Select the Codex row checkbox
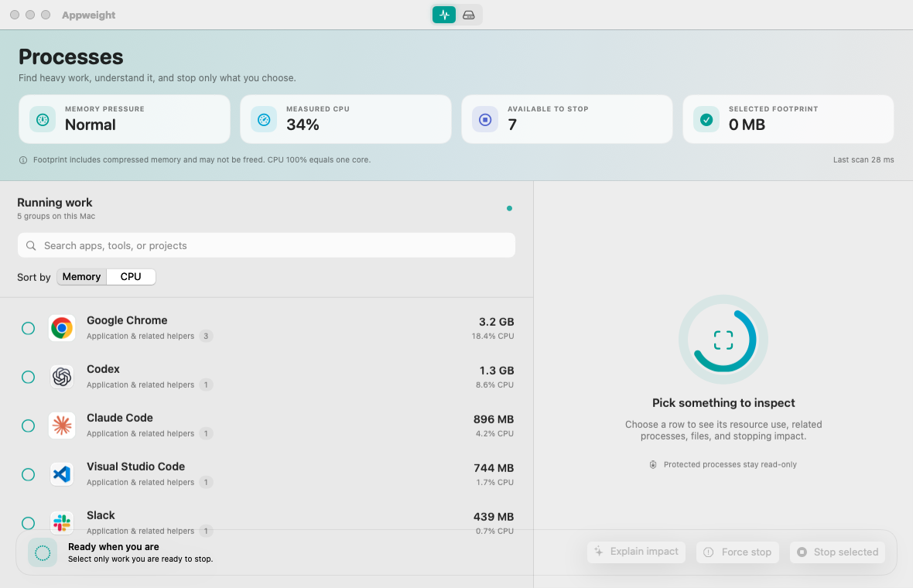The height and width of the screenshot is (588, 913). [x=28, y=378]
